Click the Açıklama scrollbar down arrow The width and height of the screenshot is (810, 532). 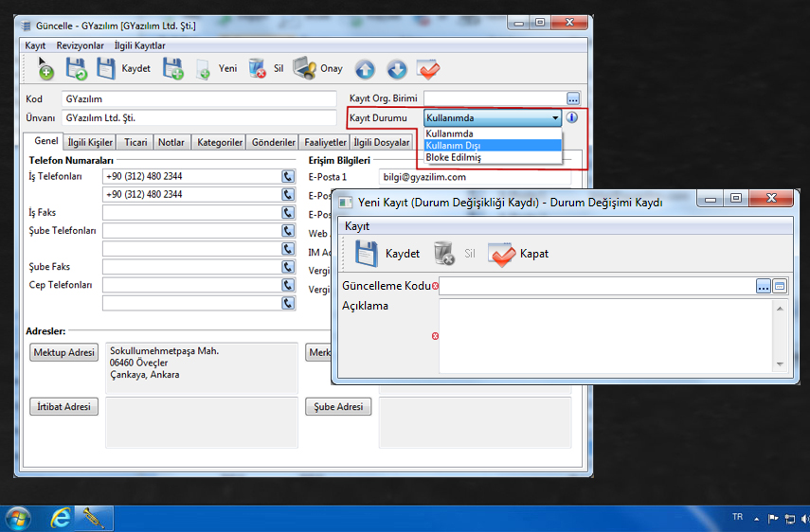tap(780, 364)
